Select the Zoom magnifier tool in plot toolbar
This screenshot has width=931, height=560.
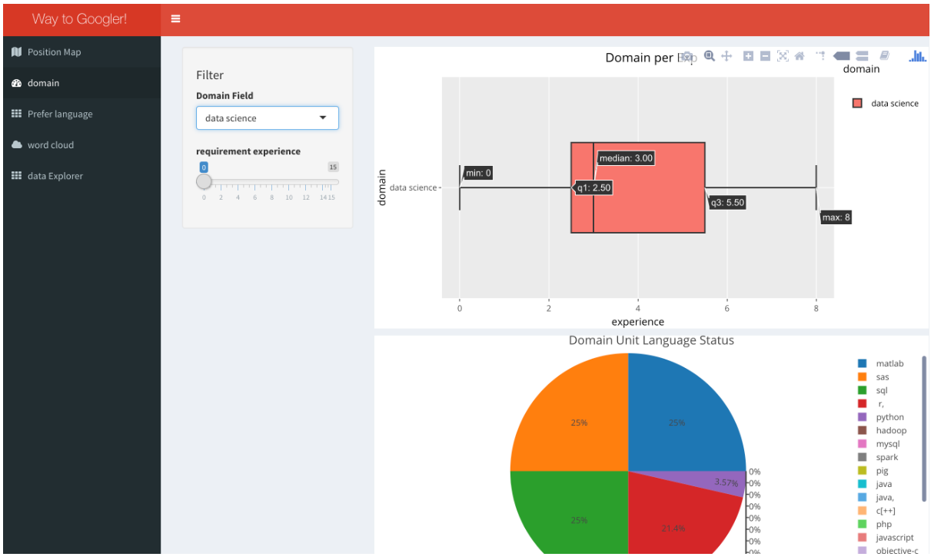click(x=709, y=56)
